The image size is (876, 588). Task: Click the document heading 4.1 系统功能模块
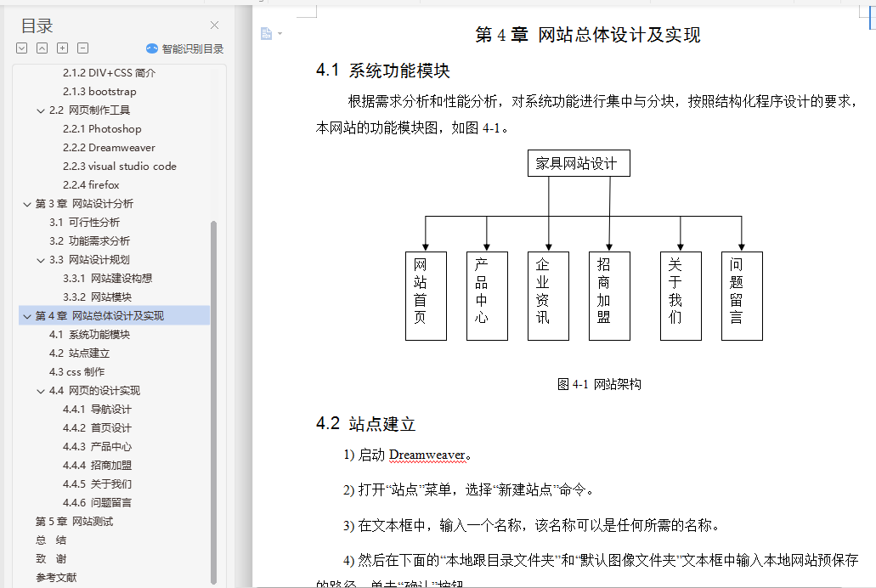(x=383, y=71)
